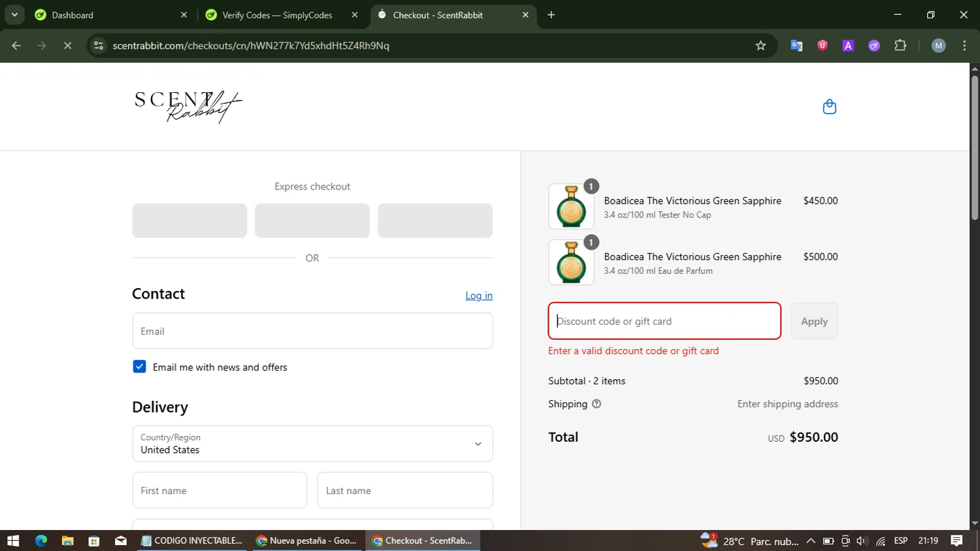The image size is (980, 551).
Task: Click the ScentRabbit logo
Action: [188, 107]
